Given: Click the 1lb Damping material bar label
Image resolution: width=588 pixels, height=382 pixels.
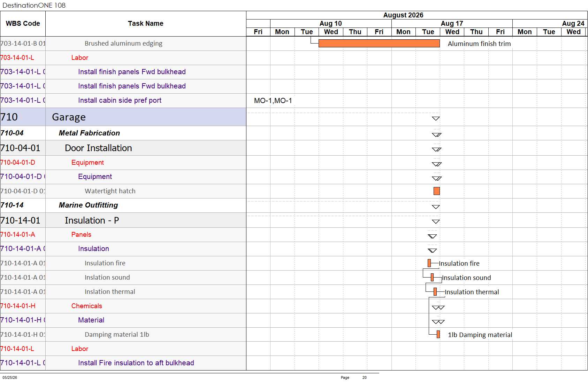Looking at the screenshot, I should point(480,335).
